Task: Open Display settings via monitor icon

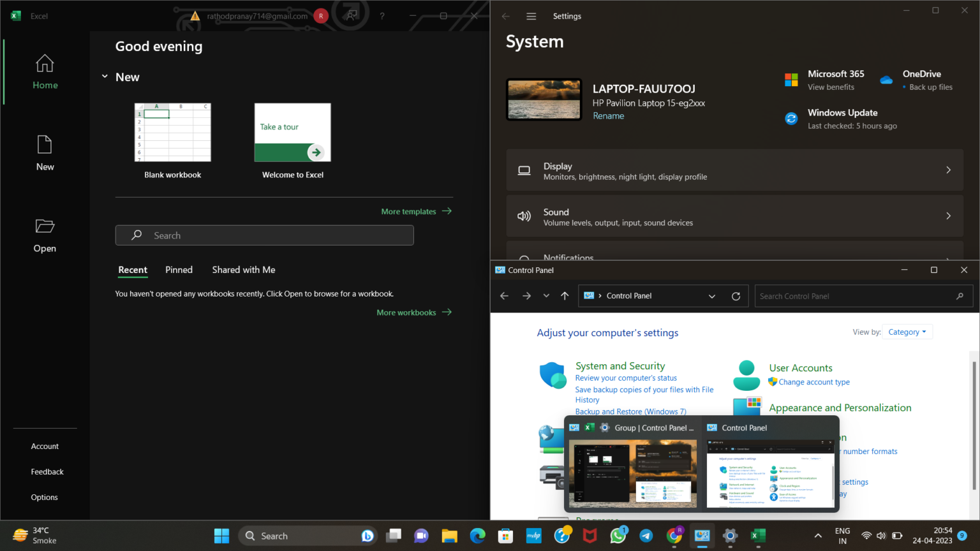Action: (x=524, y=170)
